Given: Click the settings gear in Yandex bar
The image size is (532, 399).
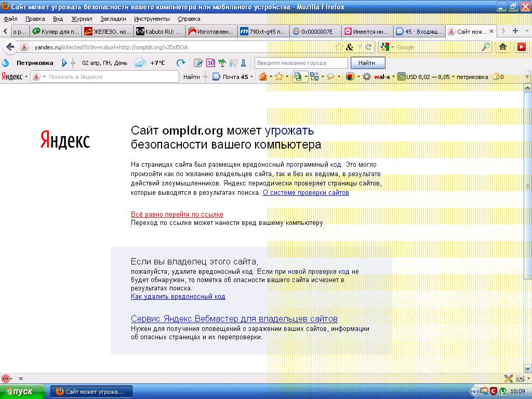Looking at the screenshot, I should coord(366,77).
